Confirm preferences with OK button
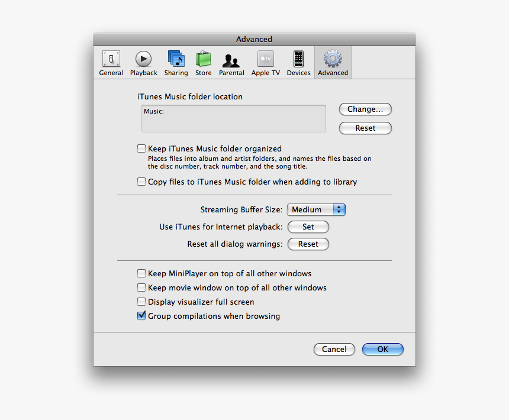Image resolution: width=509 pixels, height=420 pixels. [x=383, y=349]
